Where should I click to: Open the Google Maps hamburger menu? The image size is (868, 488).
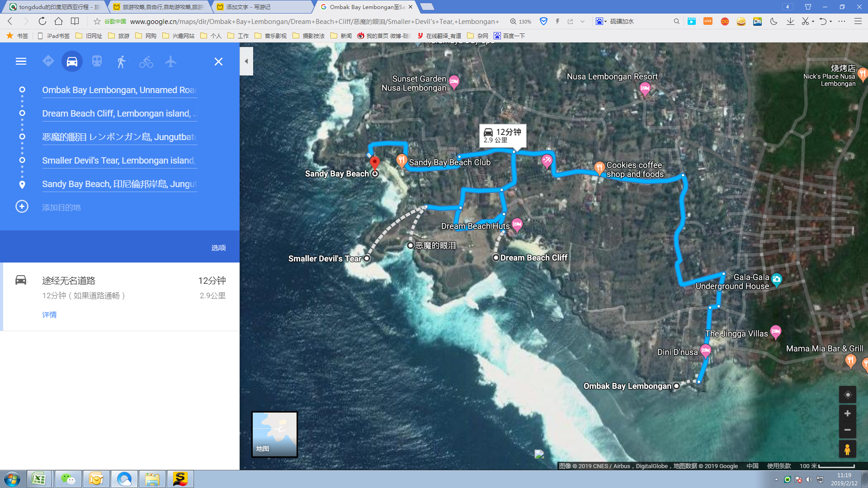(21, 61)
